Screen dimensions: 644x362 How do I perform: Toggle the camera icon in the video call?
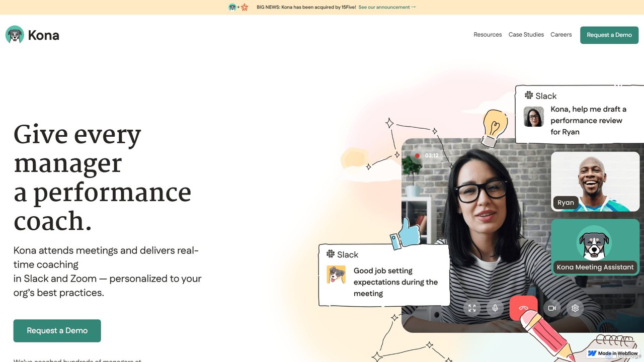tap(552, 308)
